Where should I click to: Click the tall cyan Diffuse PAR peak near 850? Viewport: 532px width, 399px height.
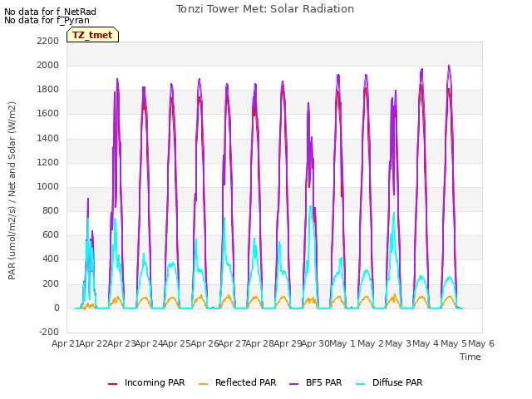click(x=310, y=207)
